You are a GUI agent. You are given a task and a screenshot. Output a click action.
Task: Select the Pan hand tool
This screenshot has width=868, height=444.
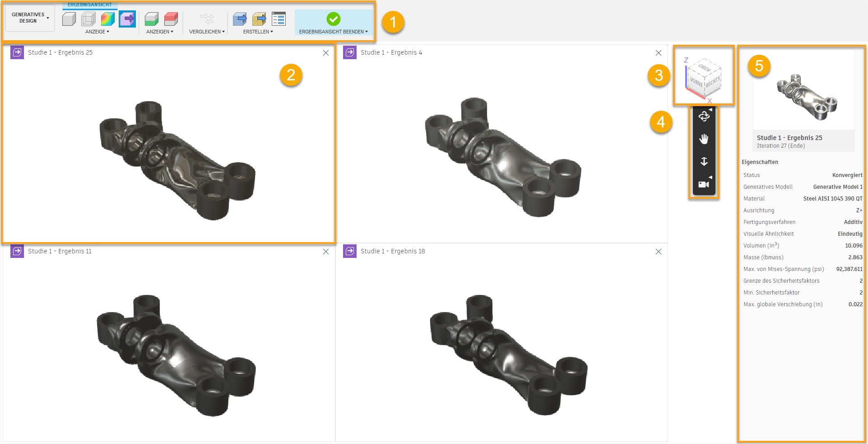[704, 139]
